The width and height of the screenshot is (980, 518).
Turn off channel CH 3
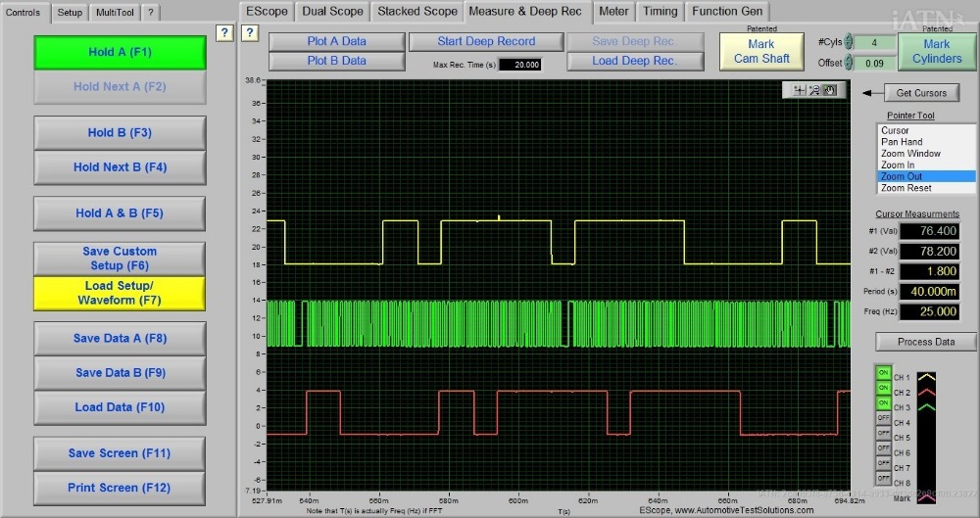pyautogui.click(x=883, y=403)
